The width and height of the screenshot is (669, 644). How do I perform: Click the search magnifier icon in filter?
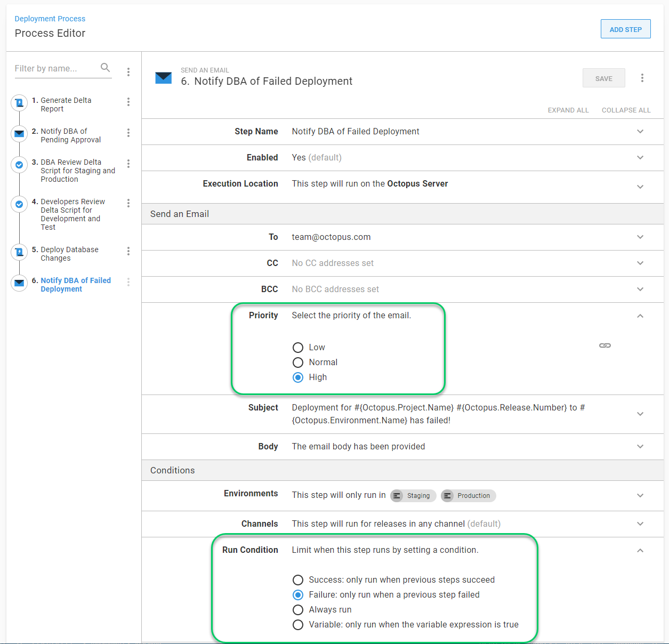tap(105, 68)
